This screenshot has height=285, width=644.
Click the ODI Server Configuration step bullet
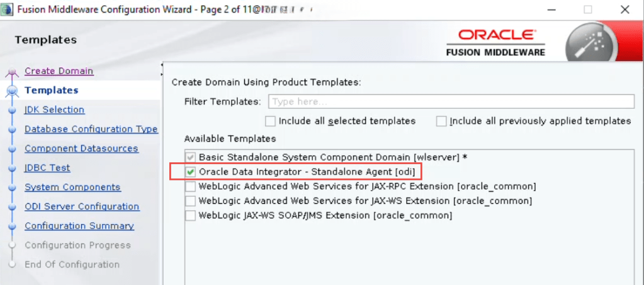(13, 207)
